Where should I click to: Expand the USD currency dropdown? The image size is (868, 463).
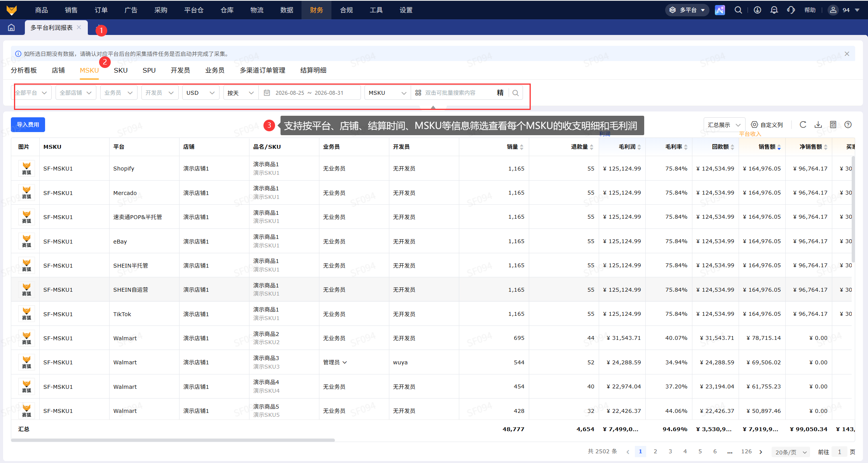point(200,93)
